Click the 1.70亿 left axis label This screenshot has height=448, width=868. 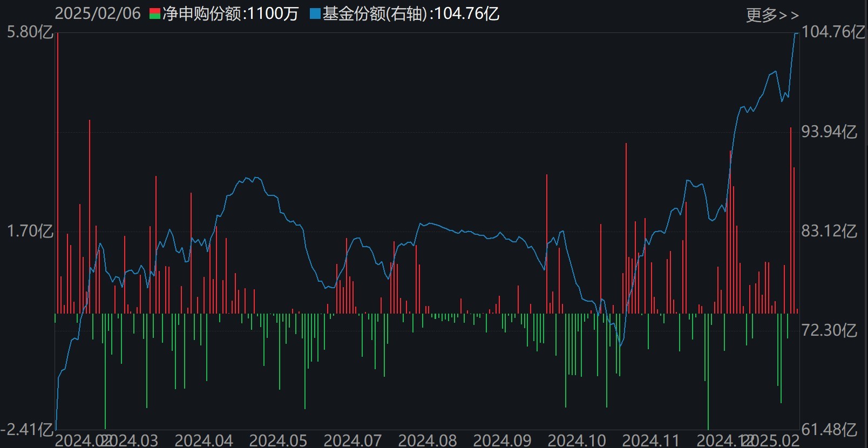[x=30, y=231]
